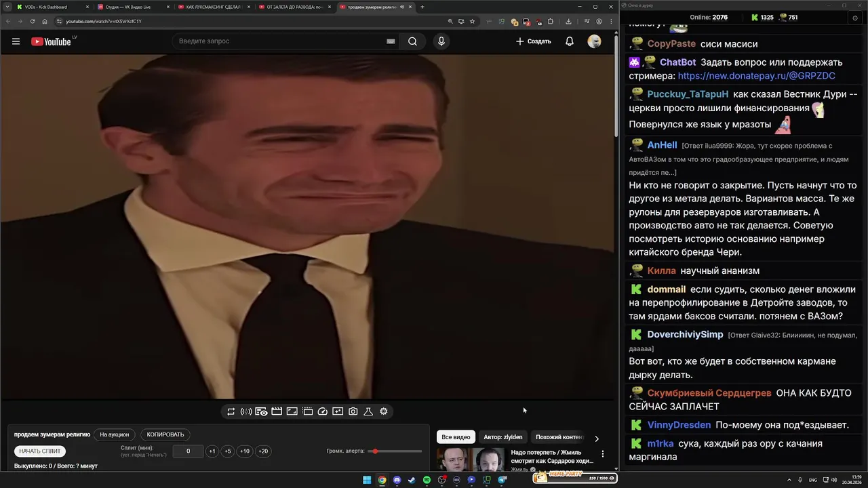Open Discord from the taskbar
The height and width of the screenshot is (488, 868).
pos(397,480)
